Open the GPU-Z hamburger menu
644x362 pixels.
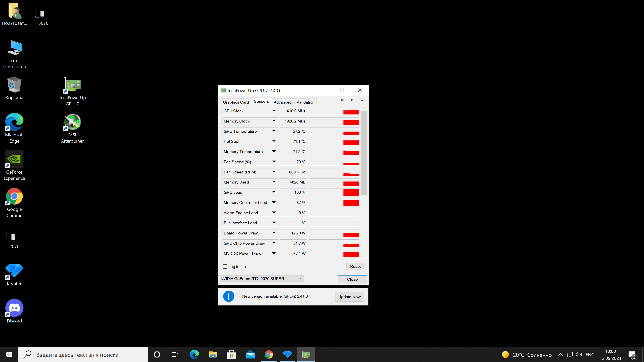[x=362, y=100]
